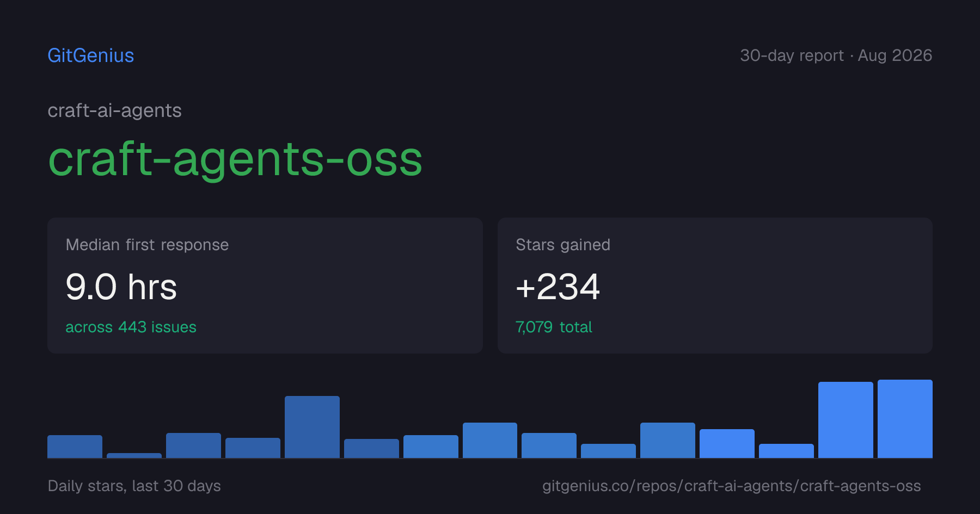The width and height of the screenshot is (980, 514).
Task: Select the craft-ai-agents organization name
Action: [x=114, y=111]
